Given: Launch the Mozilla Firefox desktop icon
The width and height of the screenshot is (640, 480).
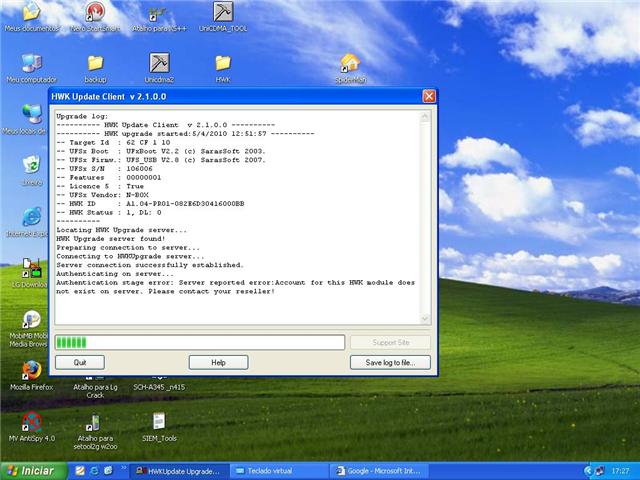Looking at the screenshot, I should click(32, 376).
